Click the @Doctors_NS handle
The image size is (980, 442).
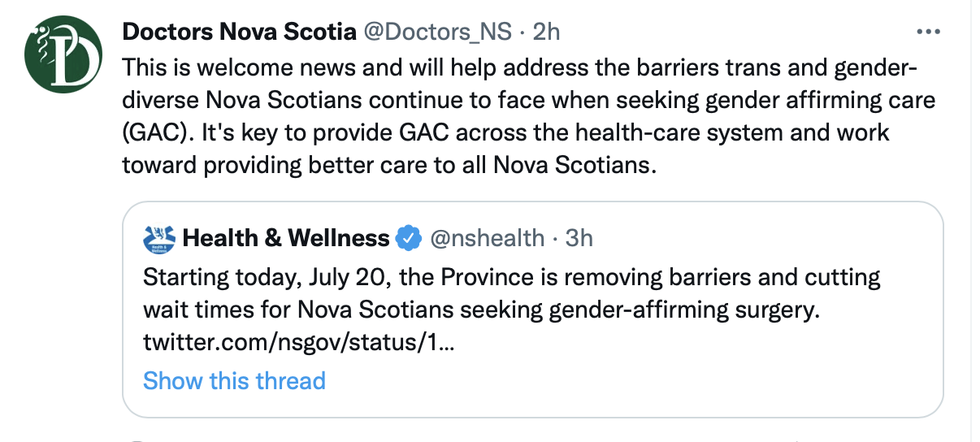coord(437,32)
